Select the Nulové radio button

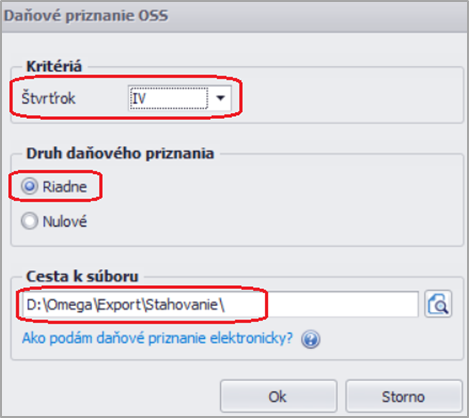(x=29, y=221)
